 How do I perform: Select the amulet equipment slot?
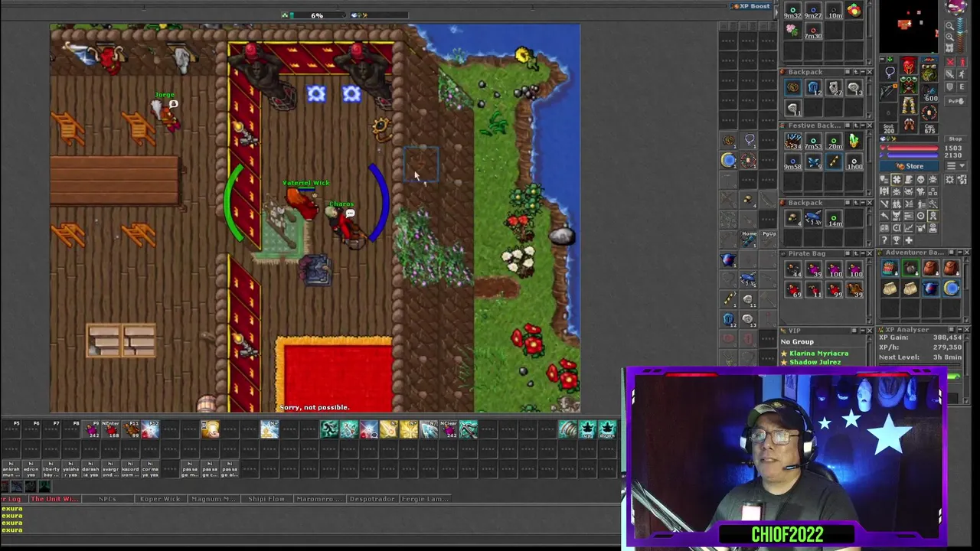[x=888, y=73]
